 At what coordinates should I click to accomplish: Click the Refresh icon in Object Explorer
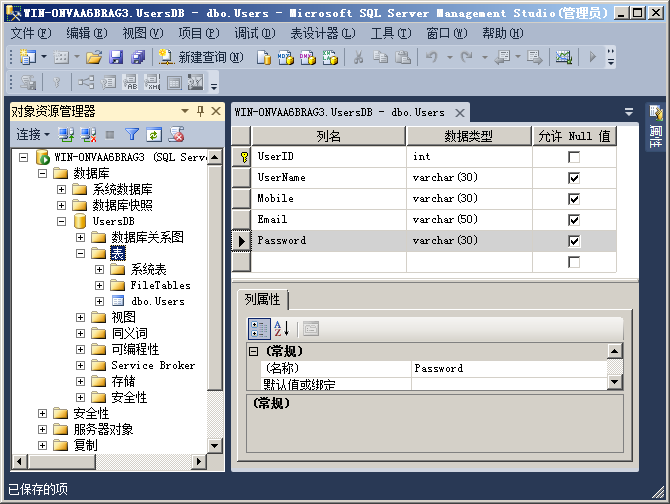(x=154, y=135)
